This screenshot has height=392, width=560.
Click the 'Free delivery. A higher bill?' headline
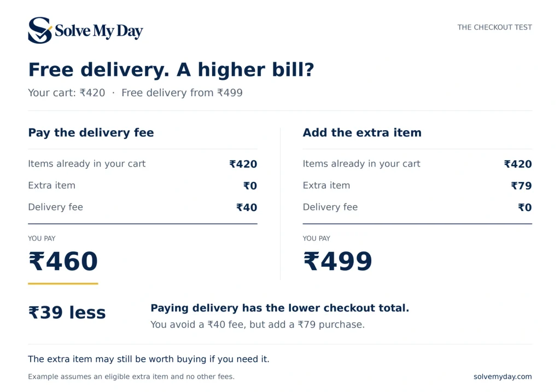171,69
